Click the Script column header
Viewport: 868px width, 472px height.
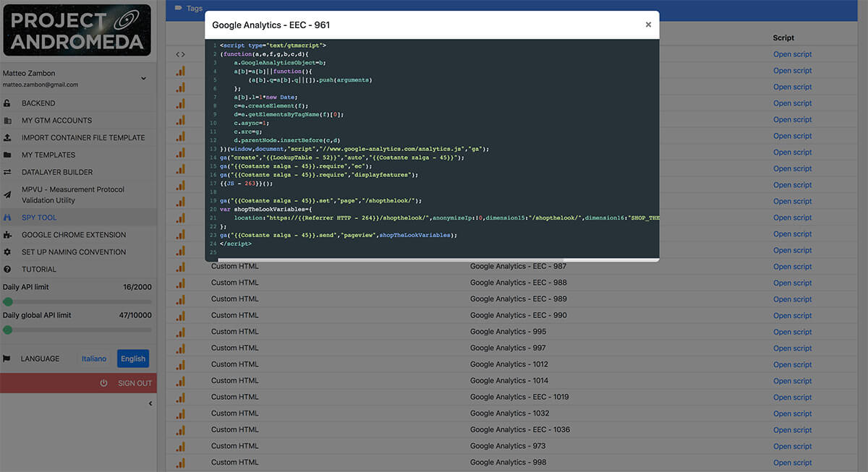coord(783,38)
